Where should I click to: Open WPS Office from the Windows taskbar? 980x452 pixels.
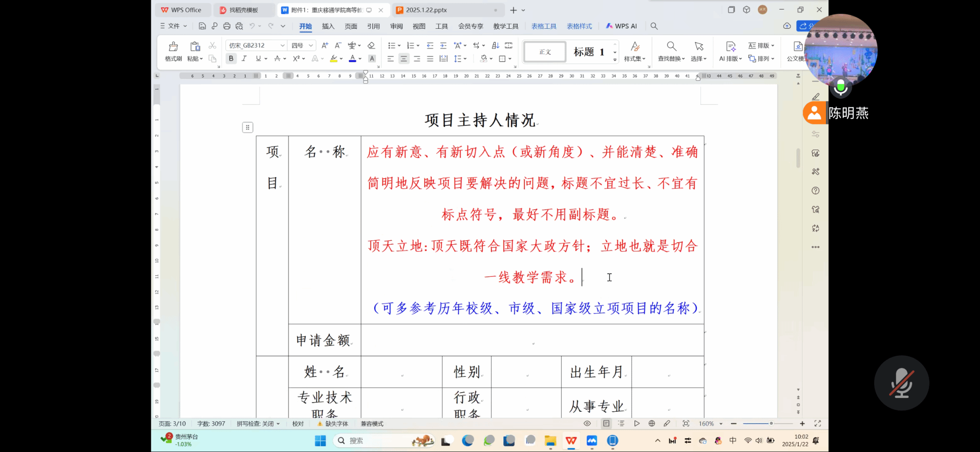(x=571, y=441)
